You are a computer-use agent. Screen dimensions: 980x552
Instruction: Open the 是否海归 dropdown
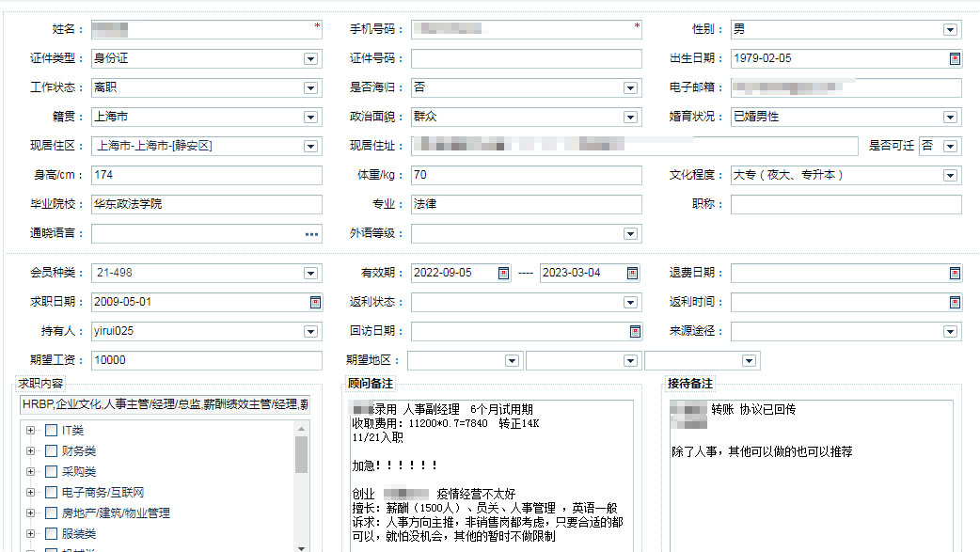[630, 88]
